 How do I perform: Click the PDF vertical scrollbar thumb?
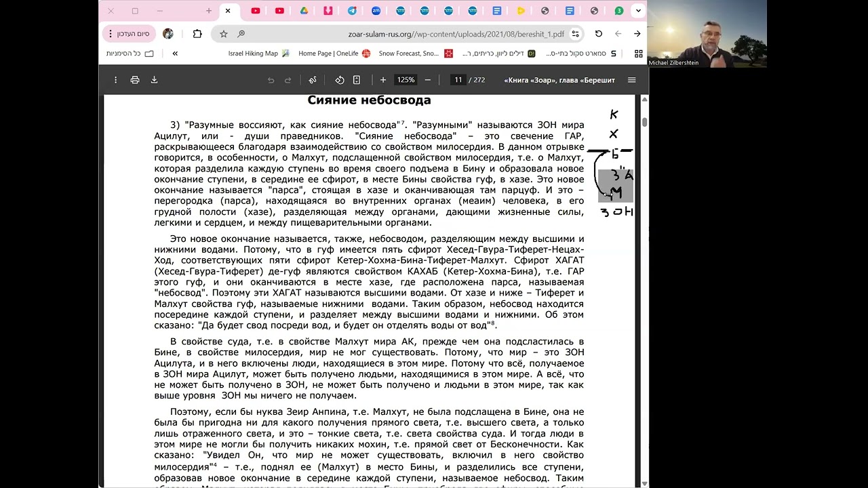(644, 122)
